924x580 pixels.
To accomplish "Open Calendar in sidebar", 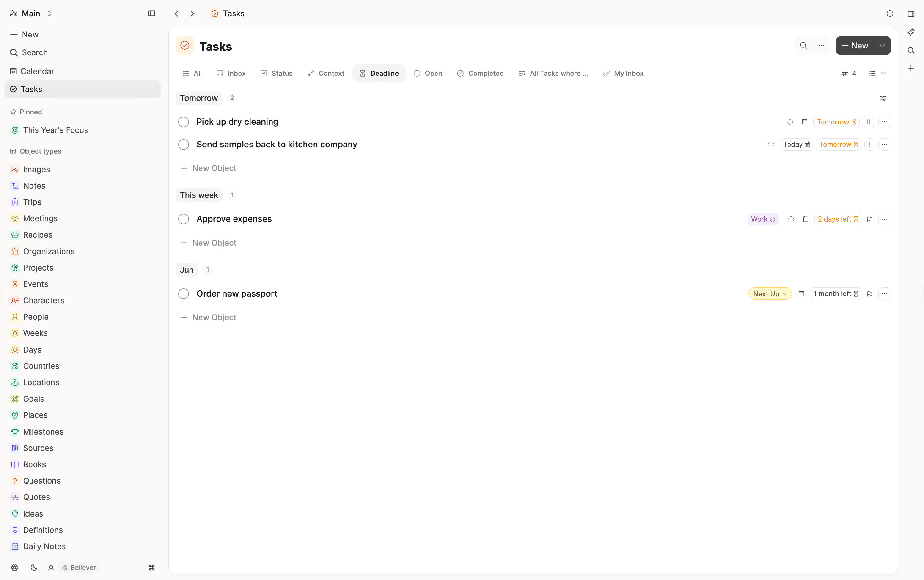I will (x=37, y=71).
